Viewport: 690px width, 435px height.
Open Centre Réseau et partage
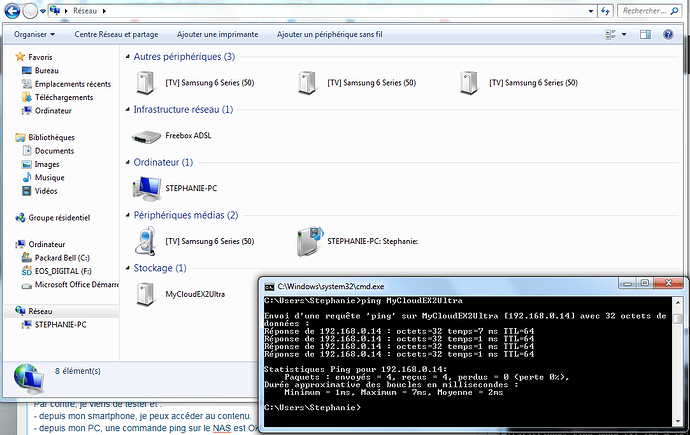116,34
